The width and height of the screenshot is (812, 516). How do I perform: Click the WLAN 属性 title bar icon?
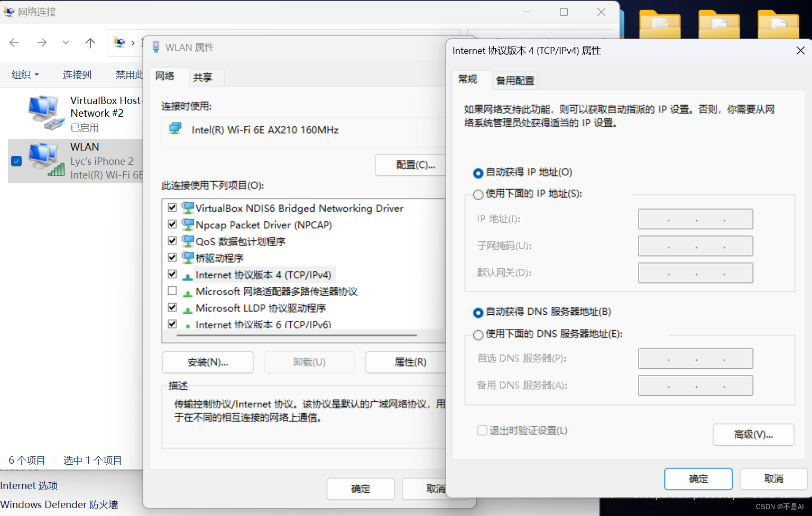point(156,47)
